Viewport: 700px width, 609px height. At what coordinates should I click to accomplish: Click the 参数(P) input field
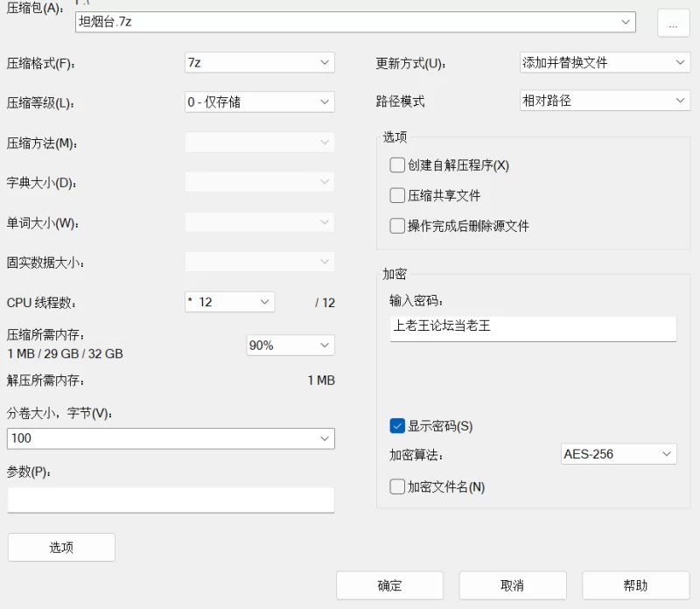pyautogui.click(x=171, y=500)
